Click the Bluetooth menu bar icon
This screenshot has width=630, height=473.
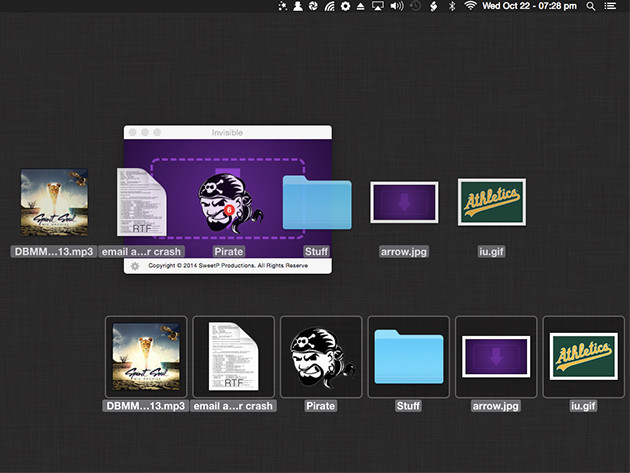[451, 7]
